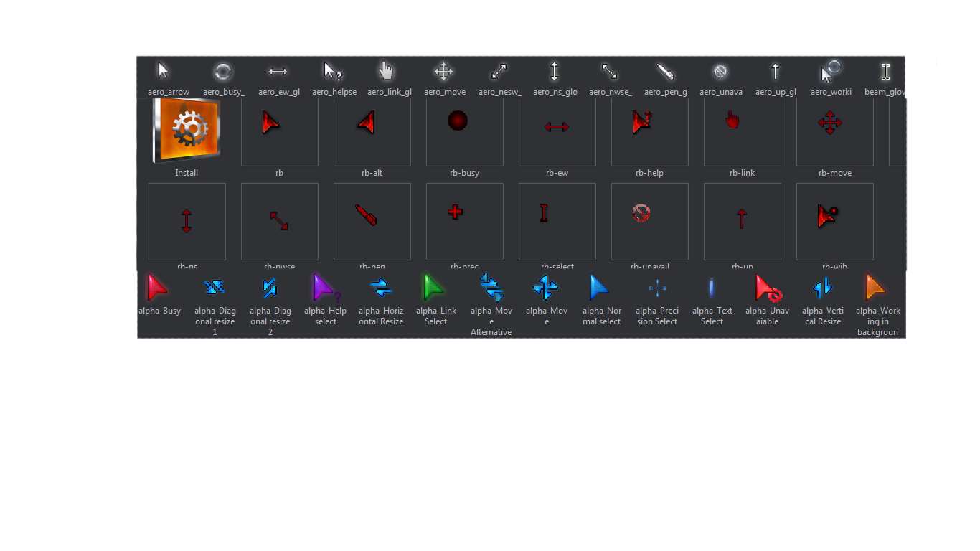Click the alpha-Unavailable cursor icon
This screenshot has width=980, height=551.
click(767, 287)
